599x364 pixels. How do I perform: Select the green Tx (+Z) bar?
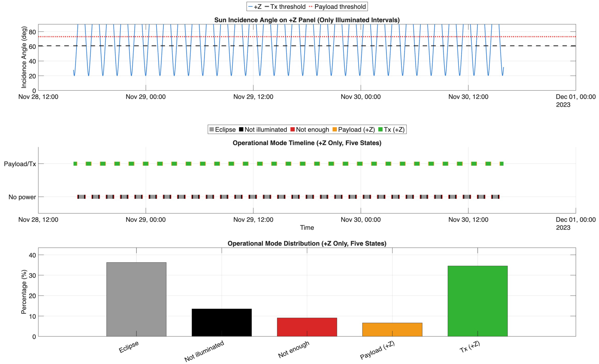[478, 301]
